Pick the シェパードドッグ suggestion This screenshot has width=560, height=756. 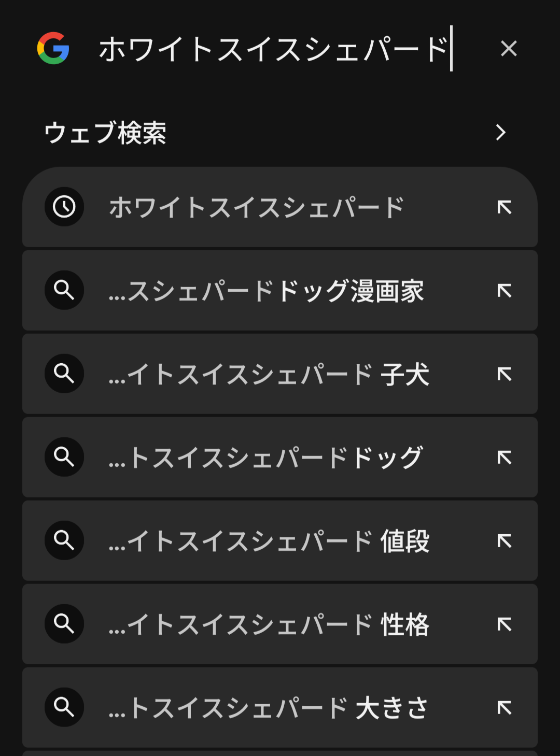pyautogui.click(x=266, y=458)
